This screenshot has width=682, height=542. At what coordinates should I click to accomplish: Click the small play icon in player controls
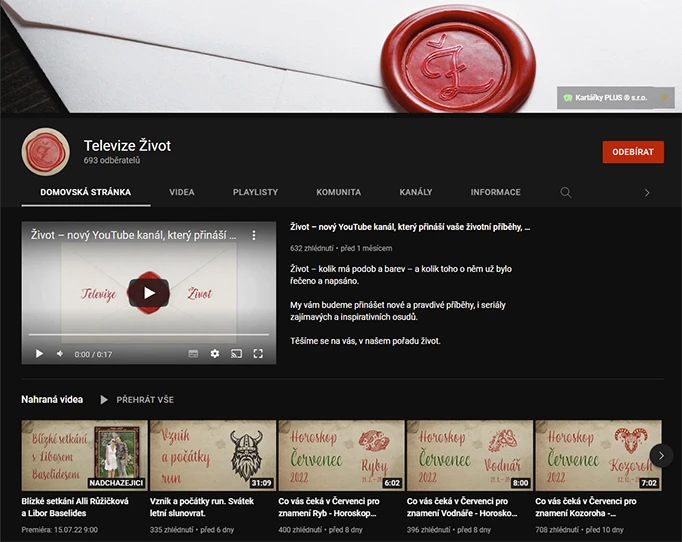(x=39, y=354)
